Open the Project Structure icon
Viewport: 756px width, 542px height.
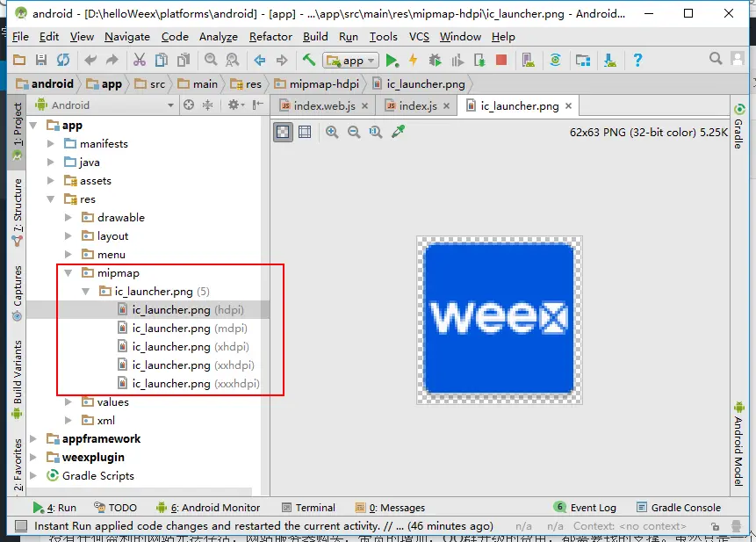click(583, 61)
